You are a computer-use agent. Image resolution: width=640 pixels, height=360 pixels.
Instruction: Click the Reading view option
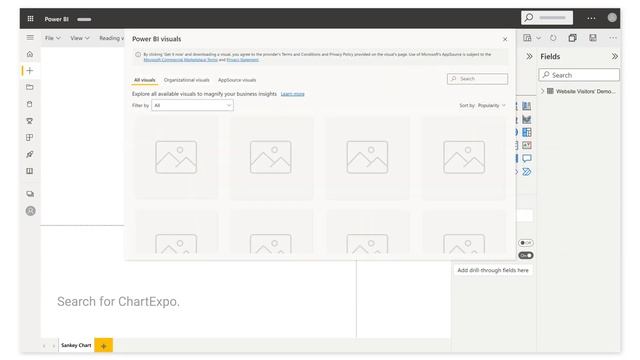111,38
